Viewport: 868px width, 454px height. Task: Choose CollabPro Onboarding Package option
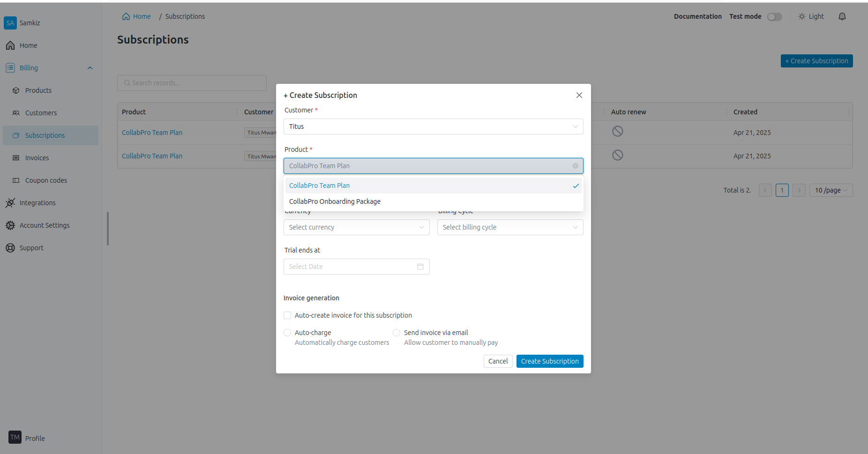click(x=335, y=201)
